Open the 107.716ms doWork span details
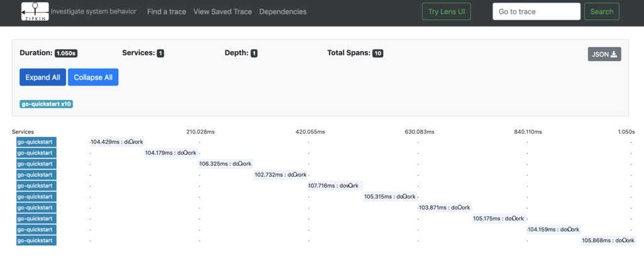Viewport: 644px width, 256px height. [x=333, y=186]
